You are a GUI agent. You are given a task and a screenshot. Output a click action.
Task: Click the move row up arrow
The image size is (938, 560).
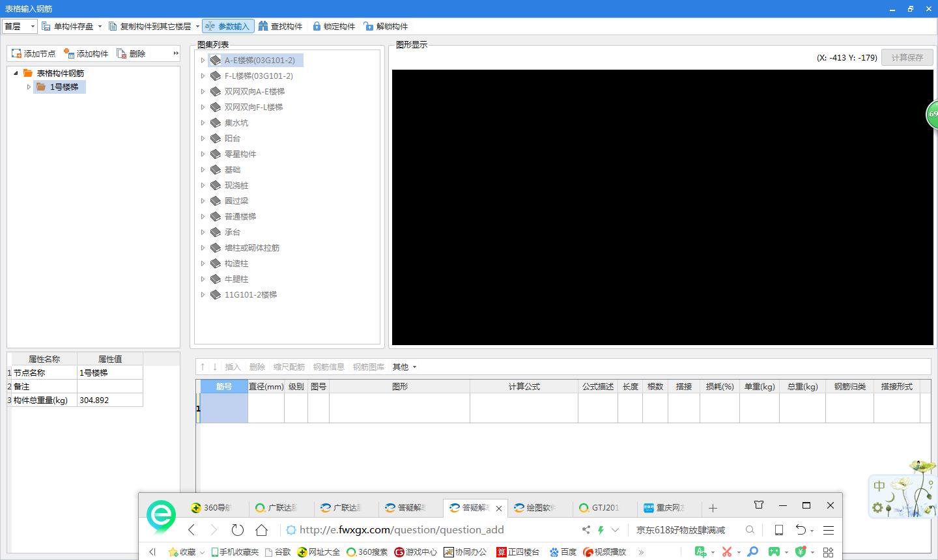[203, 367]
